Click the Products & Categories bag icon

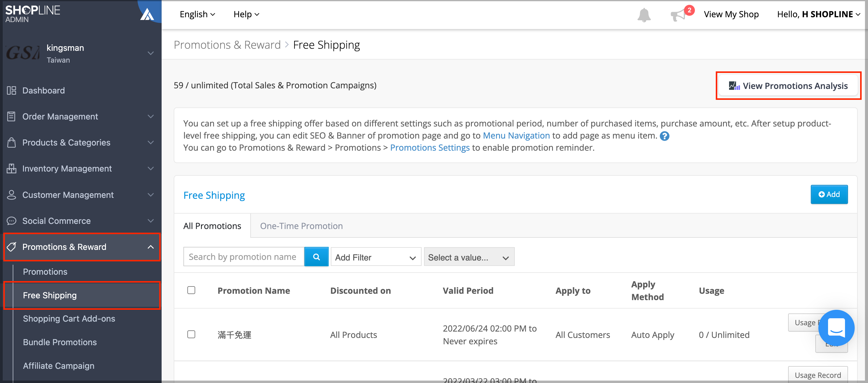[12, 142]
